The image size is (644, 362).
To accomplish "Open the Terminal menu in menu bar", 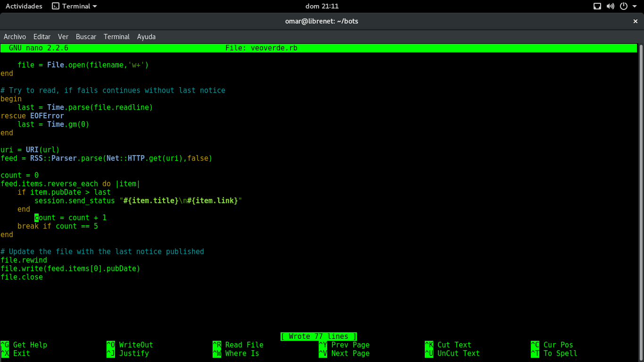I will (x=116, y=37).
